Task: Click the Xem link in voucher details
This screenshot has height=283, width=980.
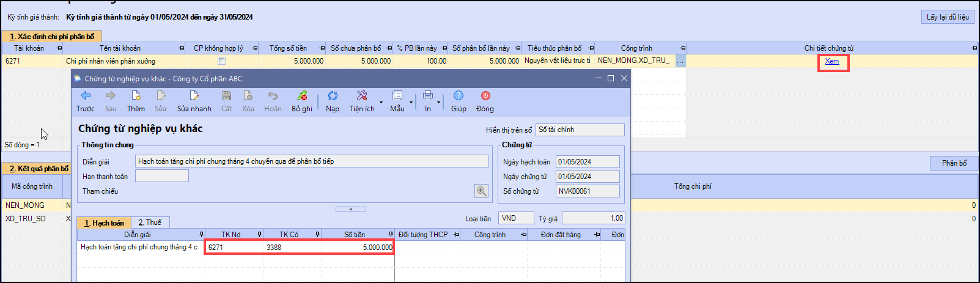Action: (832, 61)
